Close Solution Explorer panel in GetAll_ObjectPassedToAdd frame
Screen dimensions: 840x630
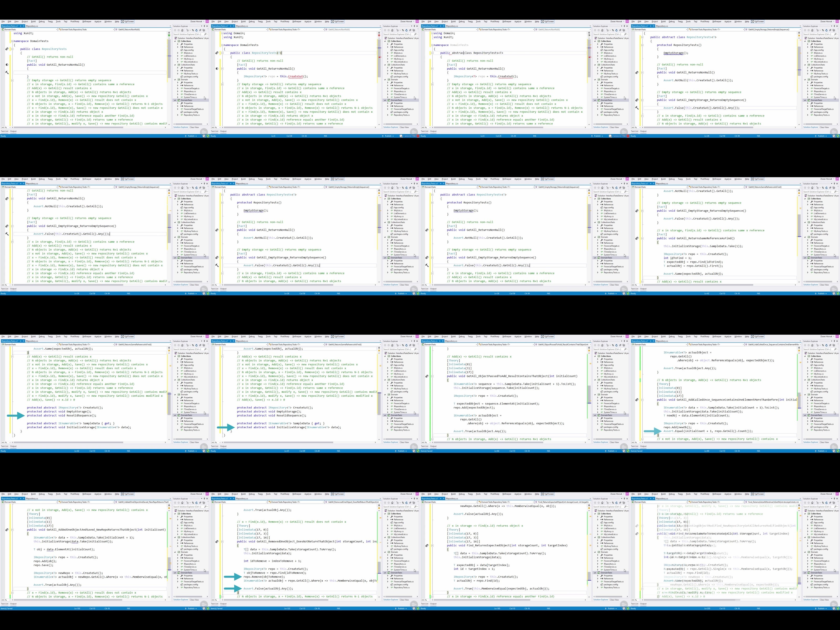(x=627, y=341)
